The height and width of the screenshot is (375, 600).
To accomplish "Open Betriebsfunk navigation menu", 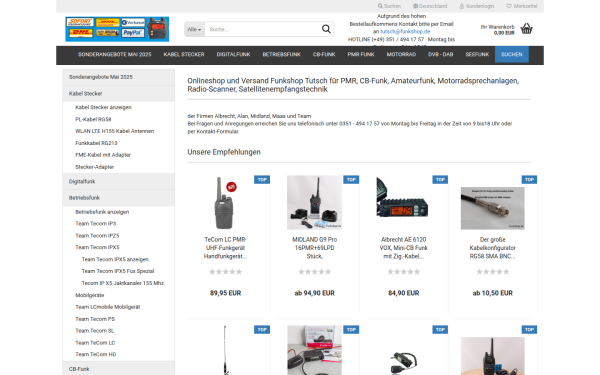I will tap(282, 54).
